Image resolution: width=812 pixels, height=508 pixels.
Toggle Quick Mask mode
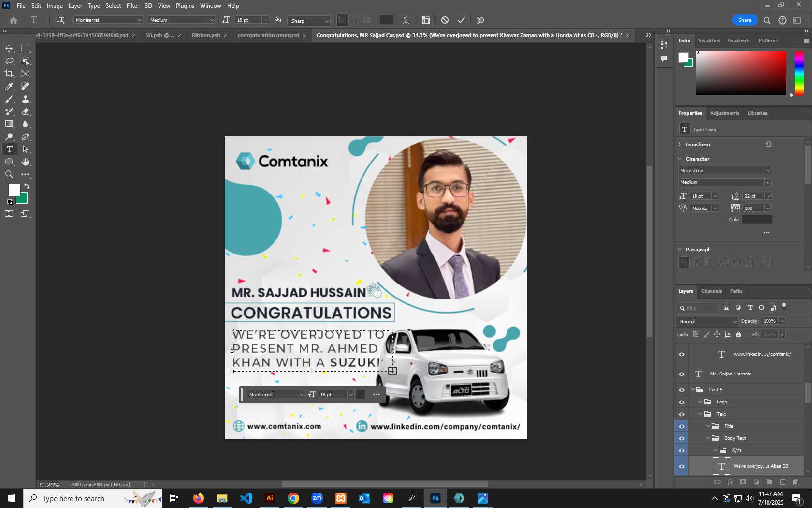(9, 214)
